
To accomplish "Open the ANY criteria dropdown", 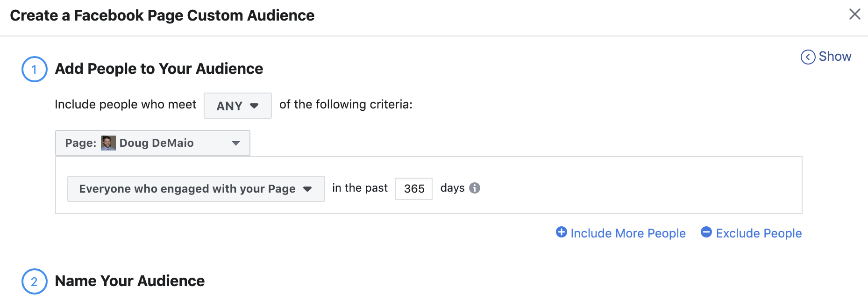I will [237, 106].
